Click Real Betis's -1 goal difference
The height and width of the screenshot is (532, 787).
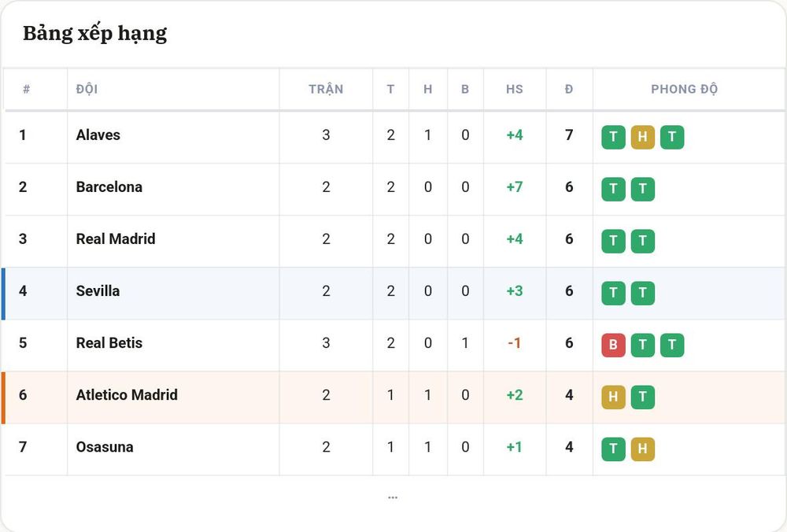pyautogui.click(x=515, y=343)
